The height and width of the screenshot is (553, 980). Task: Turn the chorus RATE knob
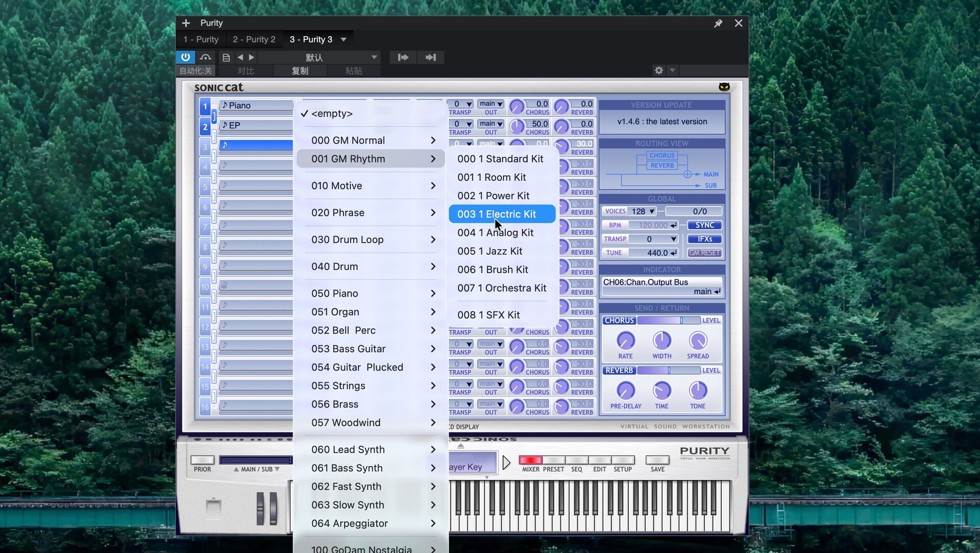pos(626,341)
